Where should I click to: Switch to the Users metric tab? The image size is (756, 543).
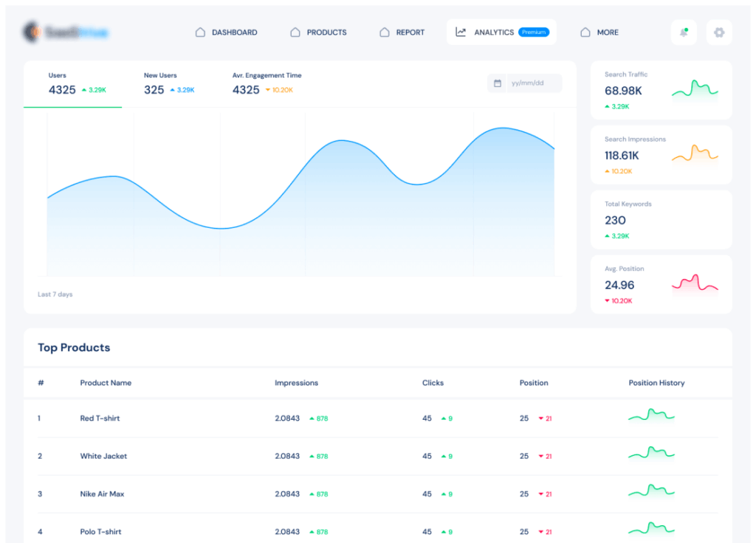[x=72, y=83]
